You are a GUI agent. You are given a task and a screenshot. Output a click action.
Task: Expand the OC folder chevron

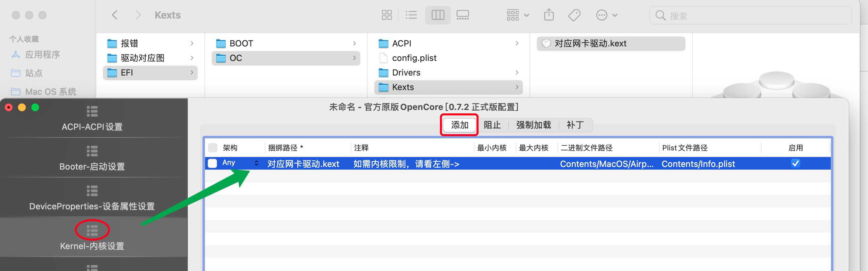[x=354, y=58]
